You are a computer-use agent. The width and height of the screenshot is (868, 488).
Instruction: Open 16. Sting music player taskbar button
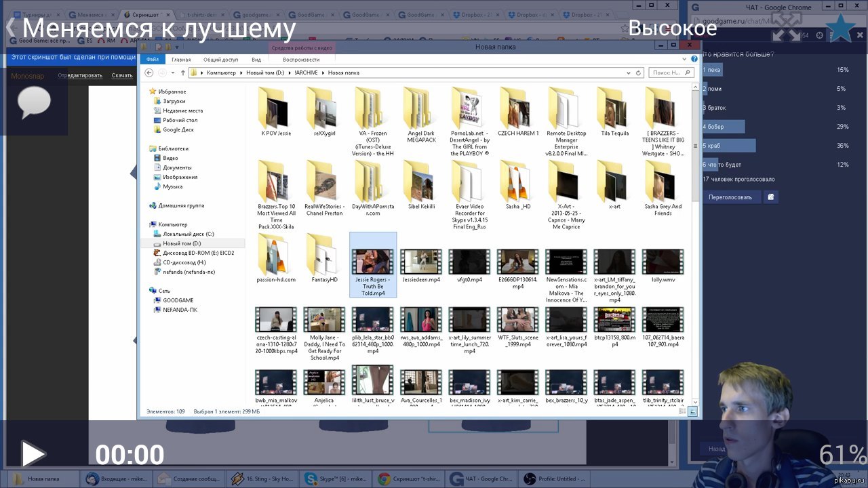(262, 479)
